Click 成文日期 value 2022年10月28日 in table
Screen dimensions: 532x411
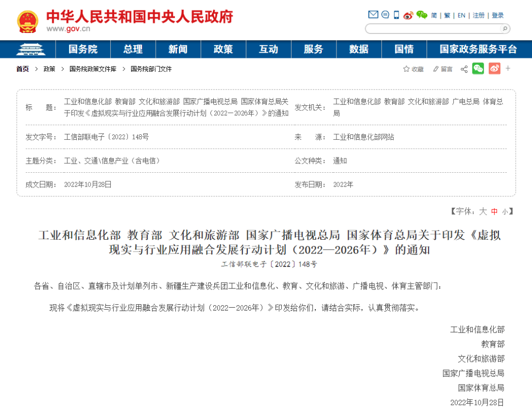point(88,185)
